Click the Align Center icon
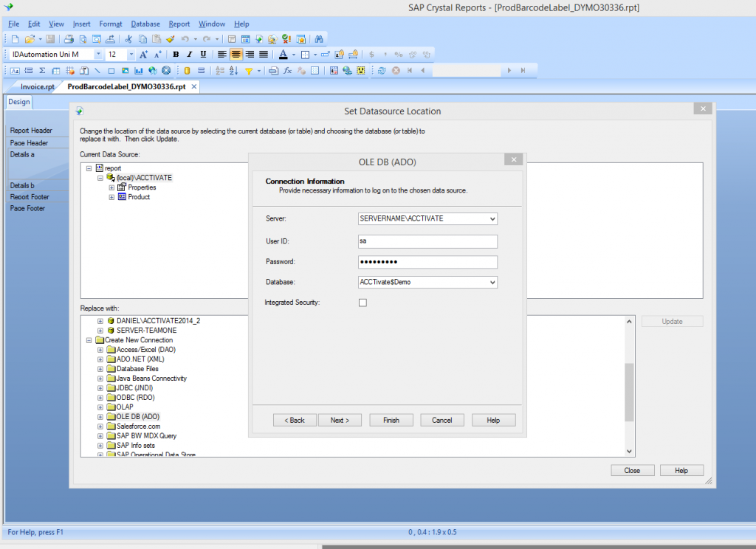This screenshot has height=549, width=756. (x=236, y=55)
